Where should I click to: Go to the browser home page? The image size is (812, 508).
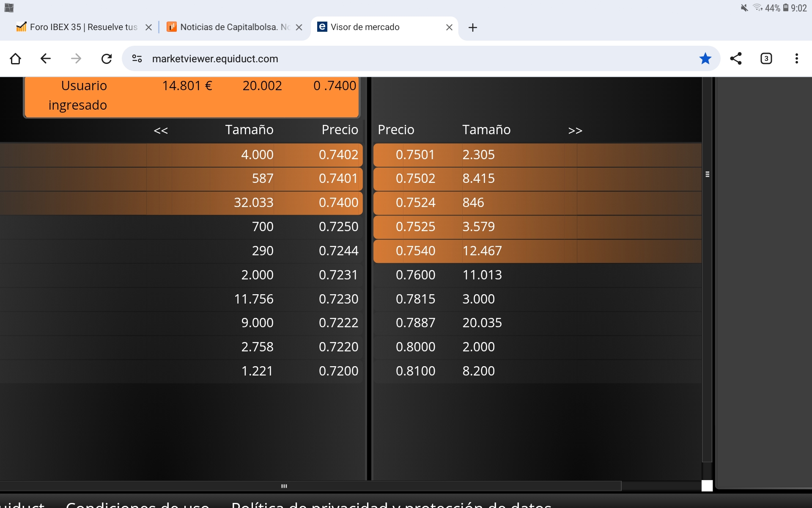(x=16, y=58)
